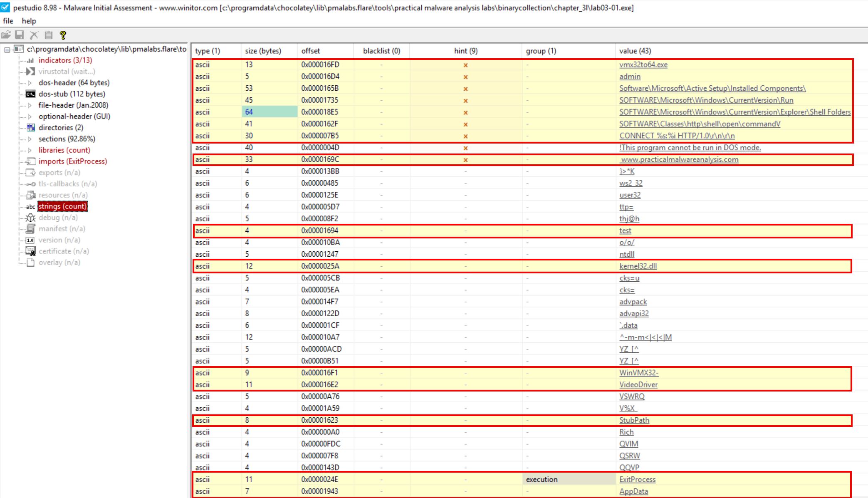
Task: Sort by the type column header
Action: click(x=216, y=51)
